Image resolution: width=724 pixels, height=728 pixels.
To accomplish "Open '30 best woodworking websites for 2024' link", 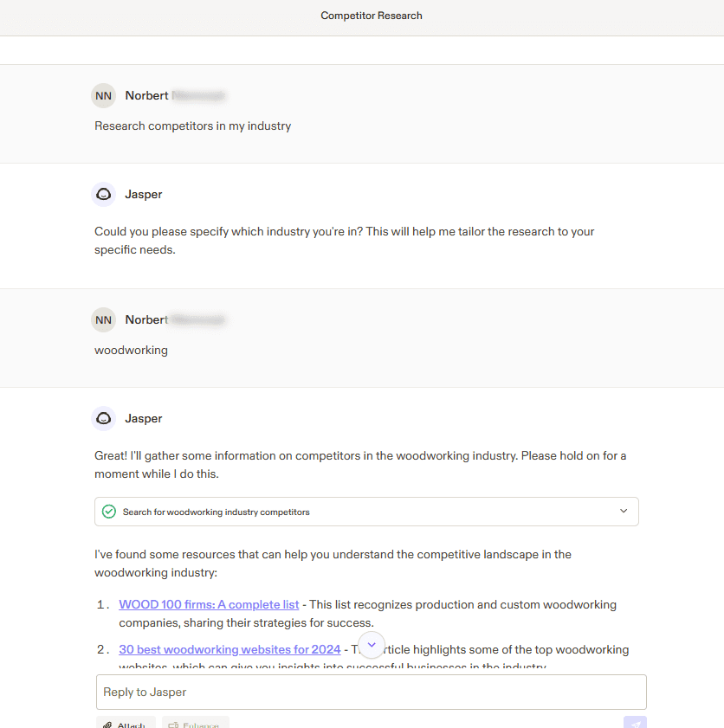I will click(x=229, y=649).
